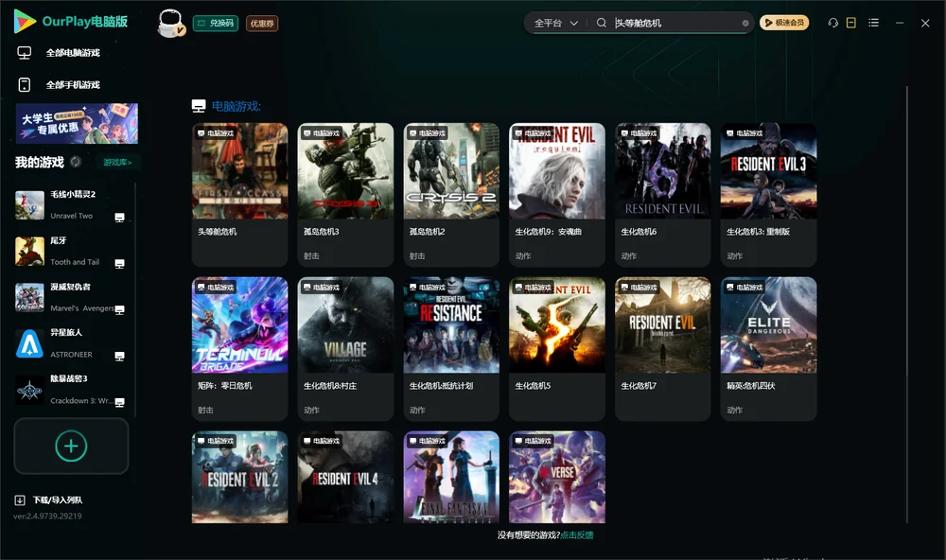The width and height of the screenshot is (946, 560).
Task: Open customer service headset icon
Action: pyautogui.click(x=832, y=23)
